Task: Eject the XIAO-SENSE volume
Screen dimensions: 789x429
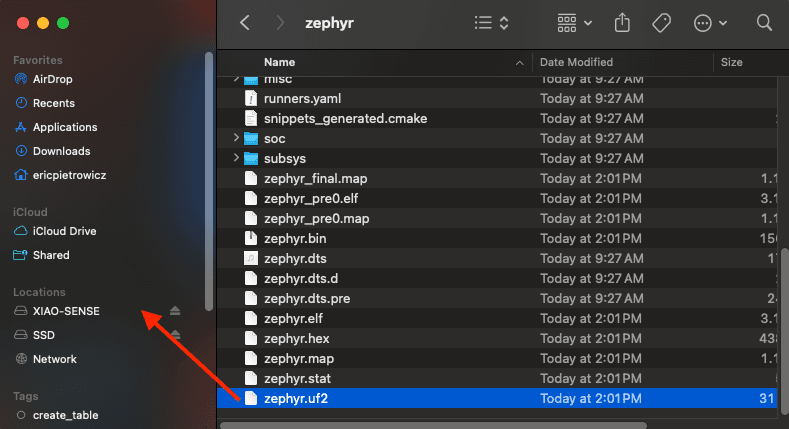Action: [176, 311]
